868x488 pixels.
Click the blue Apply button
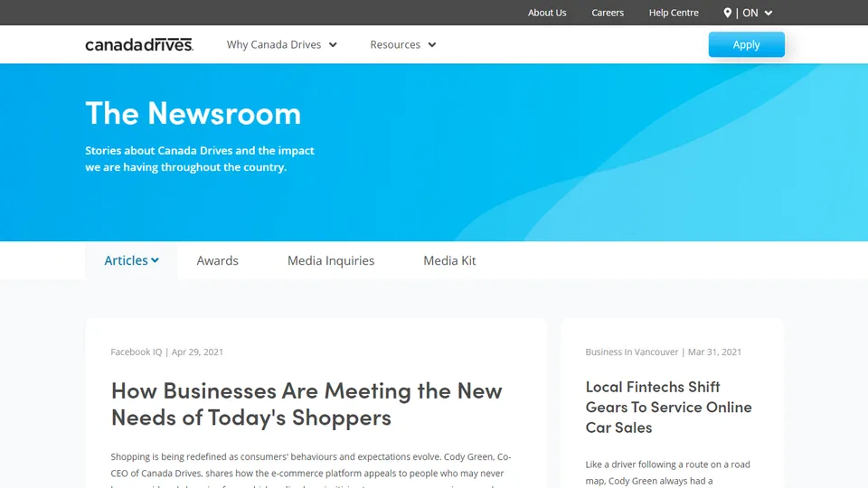click(746, 44)
